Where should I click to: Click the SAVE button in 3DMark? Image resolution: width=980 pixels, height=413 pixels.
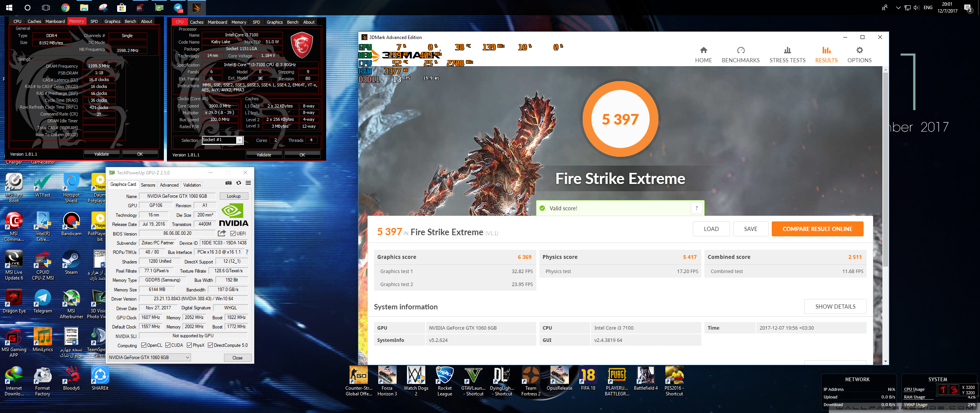pos(750,229)
